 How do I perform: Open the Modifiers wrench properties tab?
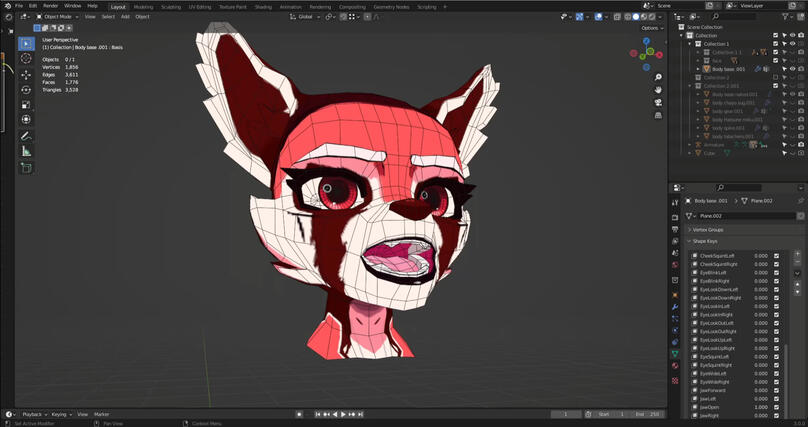pyautogui.click(x=673, y=307)
